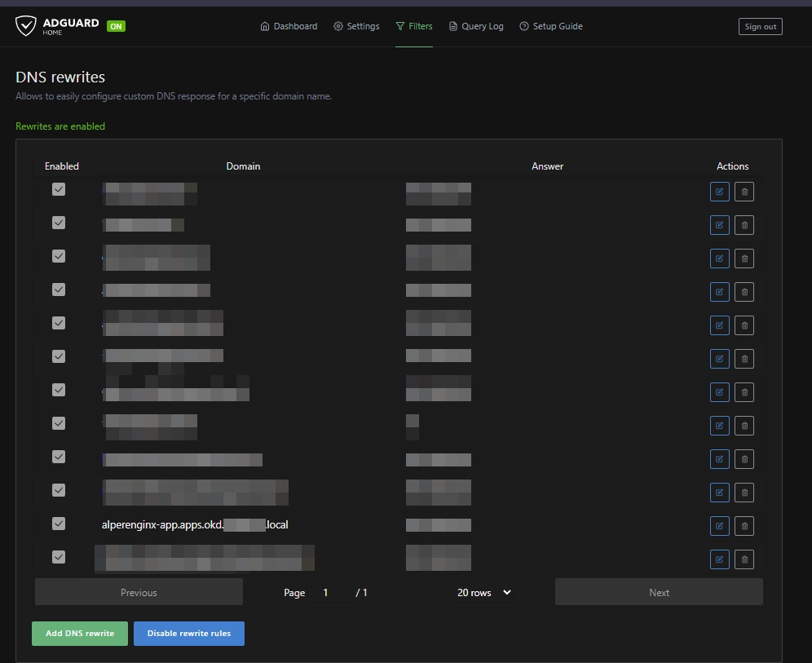The width and height of the screenshot is (812, 663).
Task: Open the Setup Guide
Action: pyautogui.click(x=551, y=26)
